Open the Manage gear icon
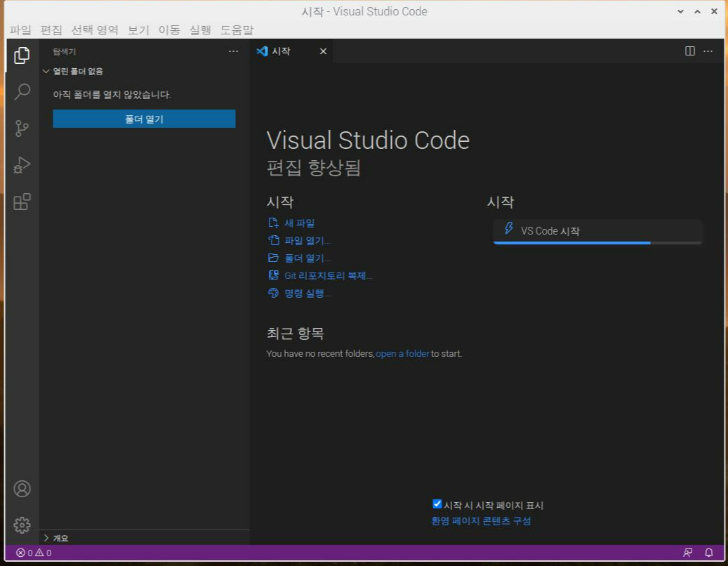 pos(22,525)
